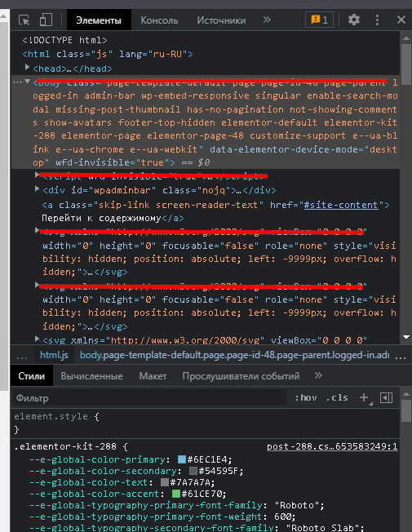412x532 pixels.
Task: Edit the --e-global-color-primary property name
Action: 97,459
